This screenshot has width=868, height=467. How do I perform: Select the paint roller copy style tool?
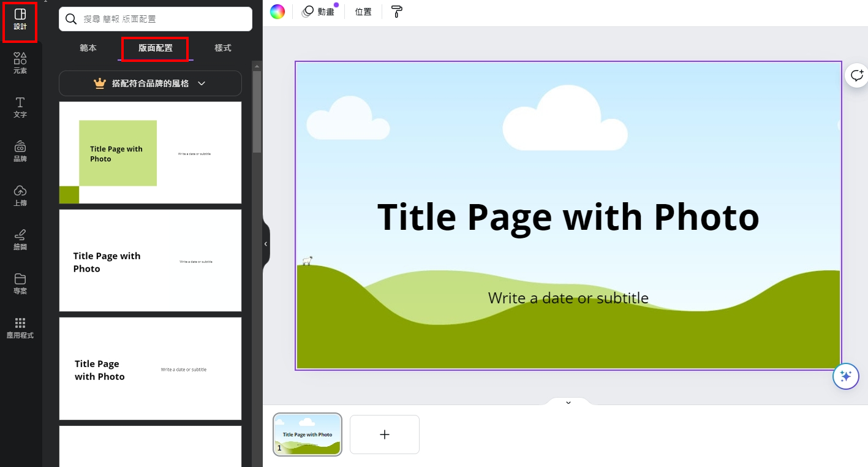point(397,12)
